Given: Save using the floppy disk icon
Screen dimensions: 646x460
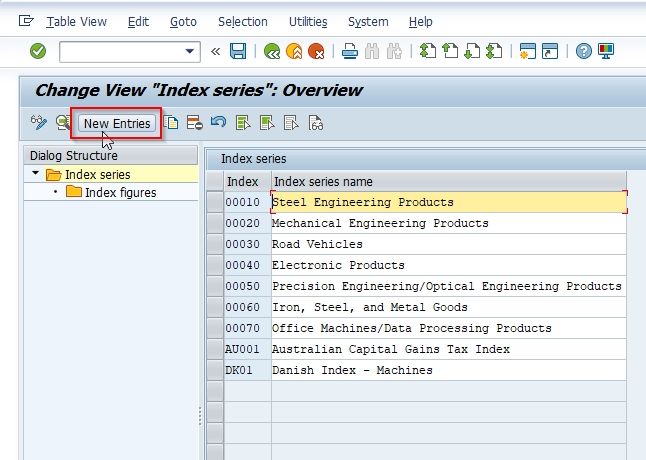Looking at the screenshot, I should coord(238,51).
